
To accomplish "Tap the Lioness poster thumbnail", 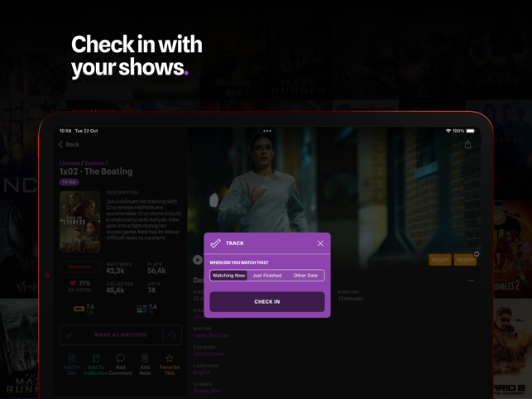I will [x=80, y=221].
